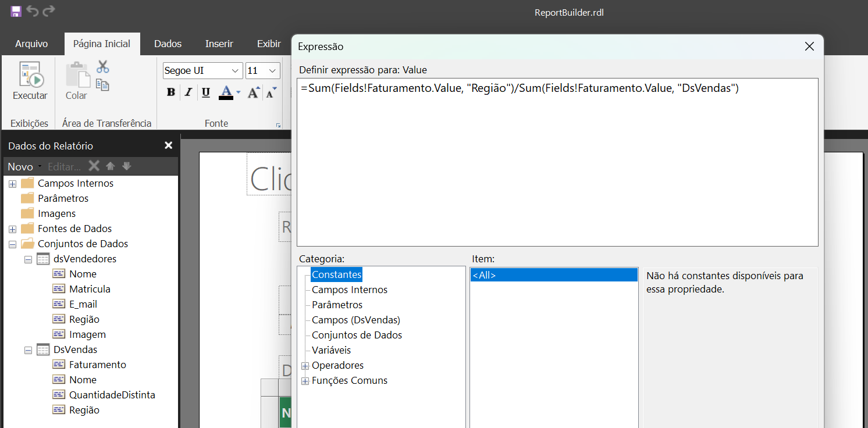Switch to the Exibir ribbon tab
Viewport: 868px width, 428px height.
tap(269, 44)
